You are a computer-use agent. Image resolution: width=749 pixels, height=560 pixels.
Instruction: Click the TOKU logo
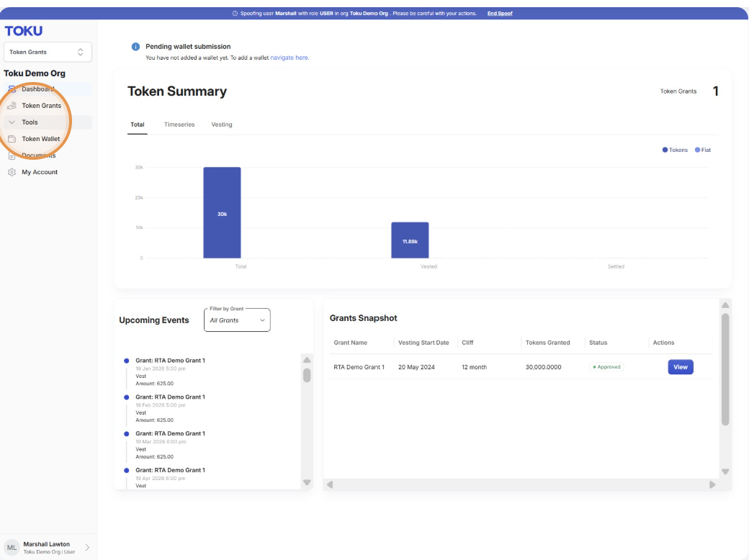point(23,31)
